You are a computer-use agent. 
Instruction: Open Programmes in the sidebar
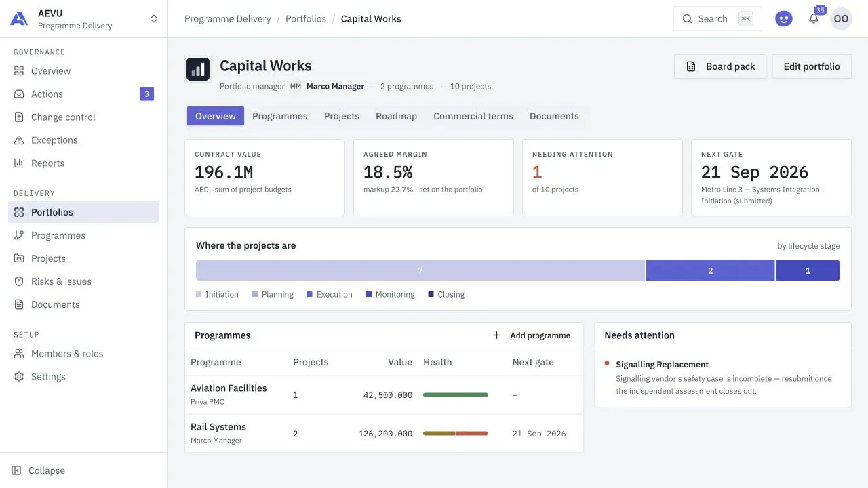(x=84, y=235)
